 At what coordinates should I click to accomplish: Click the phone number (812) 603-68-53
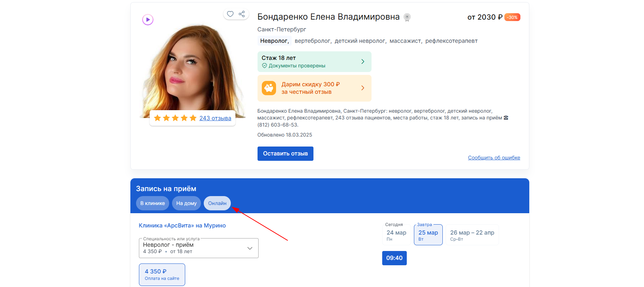(x=277, y=125)
